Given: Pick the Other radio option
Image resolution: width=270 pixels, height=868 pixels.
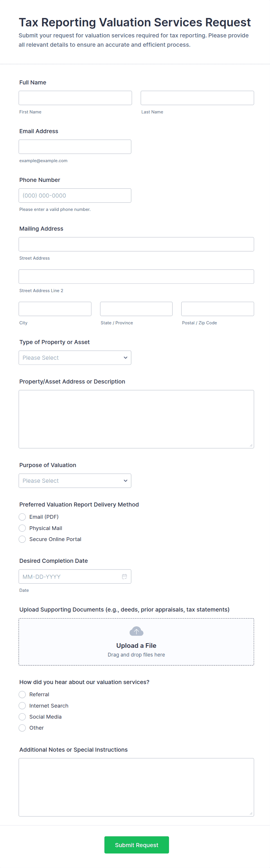Looking at the screenshot, I should point(22,728).
